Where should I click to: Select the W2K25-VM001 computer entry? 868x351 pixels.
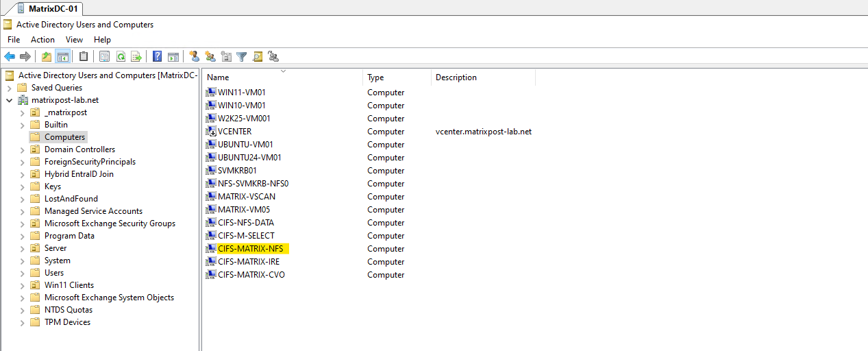coord(244,119)
